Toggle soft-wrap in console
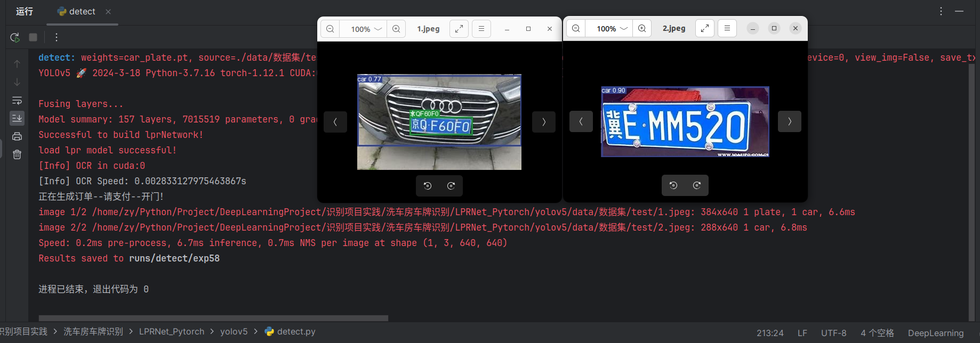The height and width of the screenshot is (343, 980). pos(17,100)
